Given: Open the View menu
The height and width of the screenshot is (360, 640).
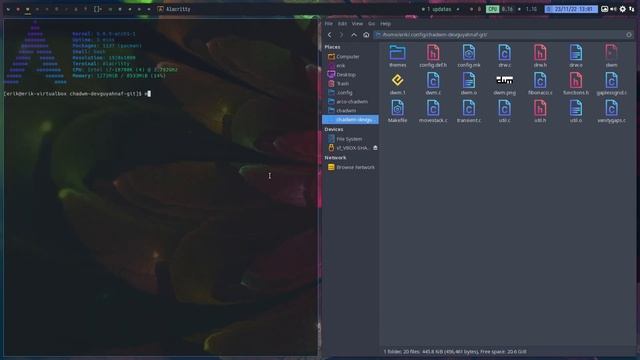Looking at the screenshot, I should click(x=357, y=24).
